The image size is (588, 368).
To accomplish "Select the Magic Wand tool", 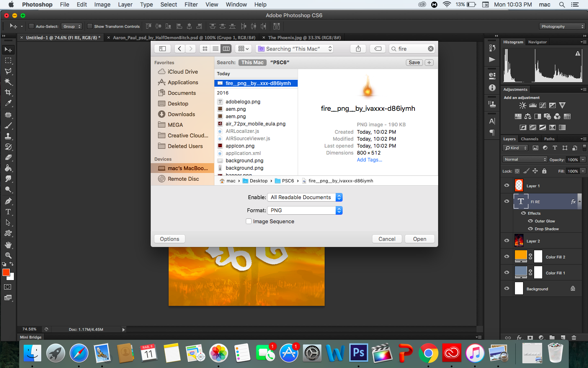I will [x=8, y=81].
